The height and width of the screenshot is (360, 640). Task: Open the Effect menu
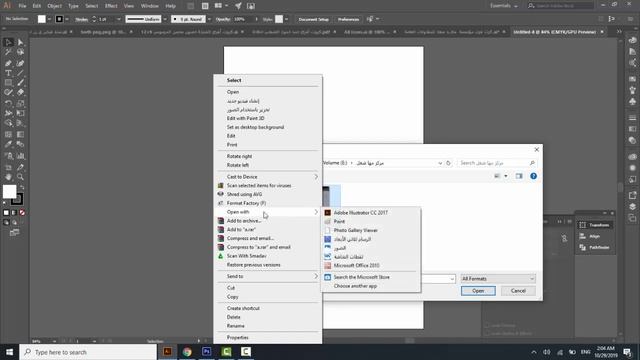[111, 6]
